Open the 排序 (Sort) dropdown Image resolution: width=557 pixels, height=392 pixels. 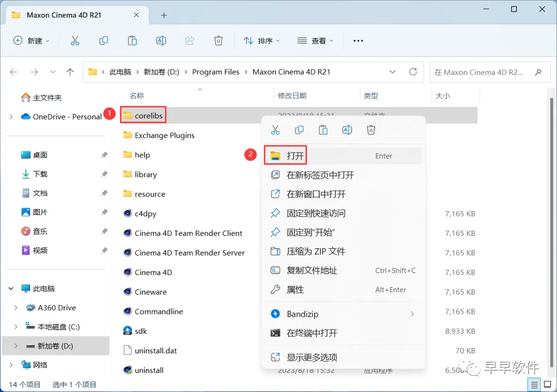(x=262, y=41)
